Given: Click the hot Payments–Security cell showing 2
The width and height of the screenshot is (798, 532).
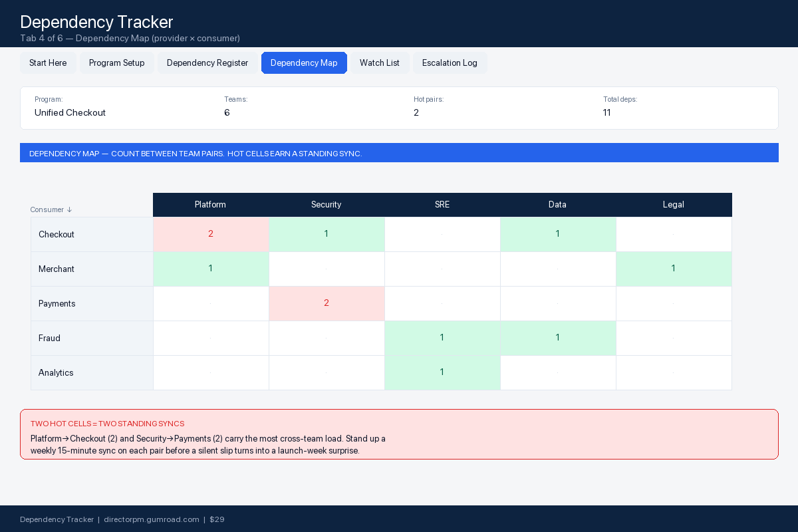Looking at the screenshot, I should point(327,304).
